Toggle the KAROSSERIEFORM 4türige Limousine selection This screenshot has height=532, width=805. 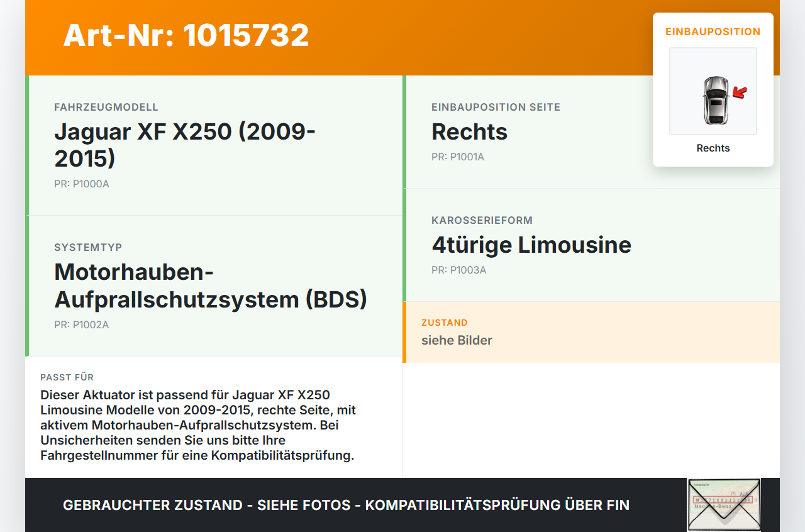(x=531, y=245)
